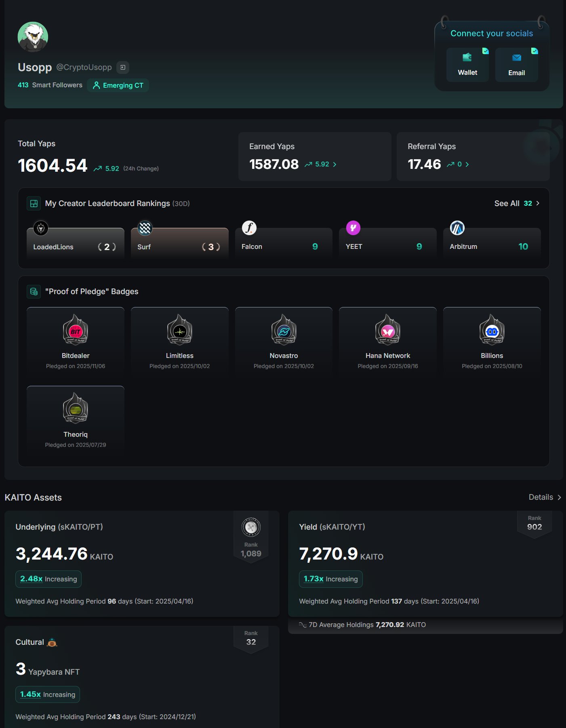The height and width of the screenshot is (728, 566).
Task: Click the Total Yaps trend arrow icon
Action: click(x=97, y=168)
